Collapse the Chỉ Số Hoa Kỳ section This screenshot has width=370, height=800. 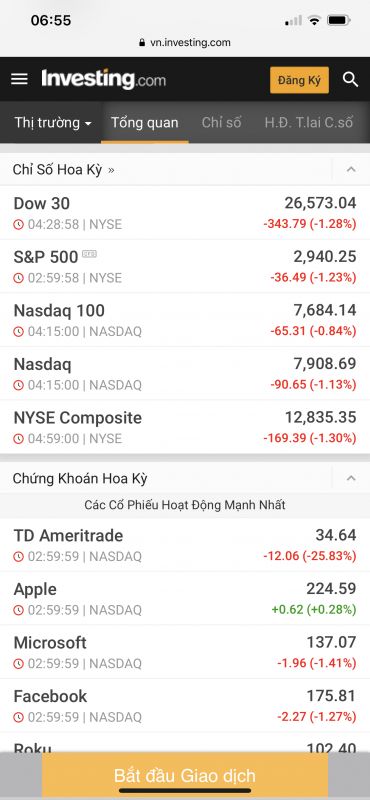tap(351, 169)
